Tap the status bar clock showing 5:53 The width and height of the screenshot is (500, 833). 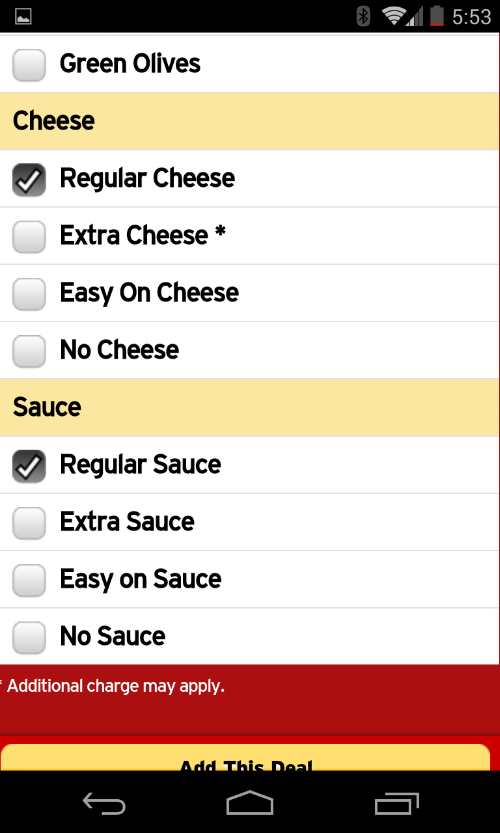pyautogui.click(x=471, y=16)
